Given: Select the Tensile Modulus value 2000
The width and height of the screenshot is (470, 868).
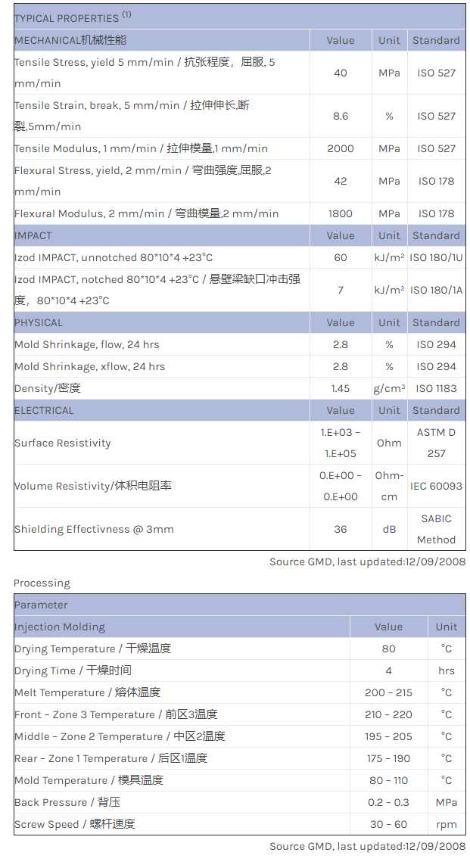Looking at the screenshot, I should [341, 148].
